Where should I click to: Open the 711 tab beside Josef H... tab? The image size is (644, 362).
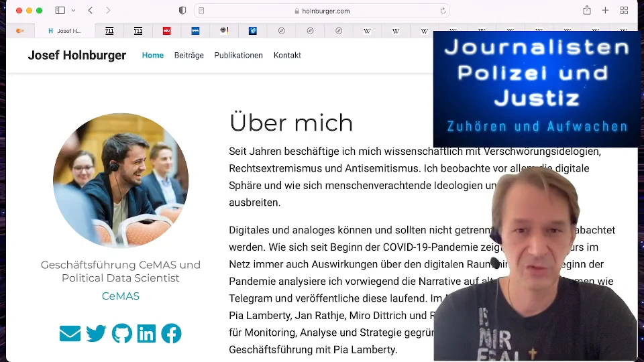(109, 31)
